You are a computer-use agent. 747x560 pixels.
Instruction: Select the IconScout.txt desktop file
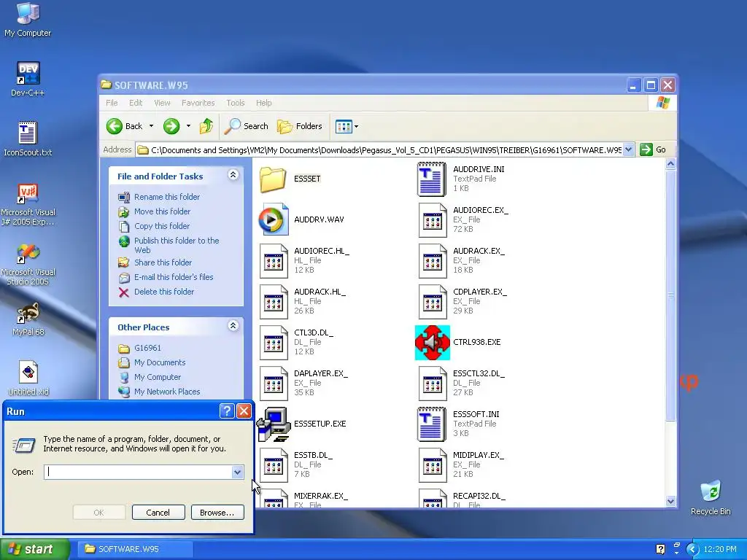(x=28, y=139)
